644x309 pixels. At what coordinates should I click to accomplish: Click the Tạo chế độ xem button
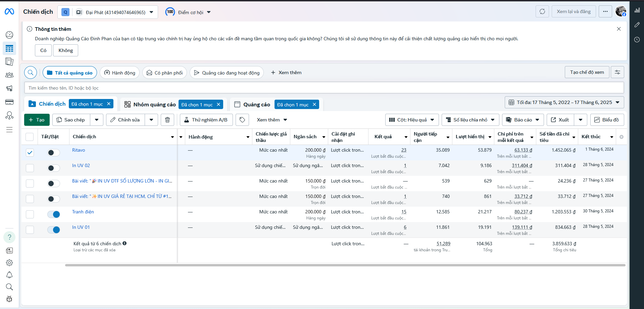(x=587, y=72)
